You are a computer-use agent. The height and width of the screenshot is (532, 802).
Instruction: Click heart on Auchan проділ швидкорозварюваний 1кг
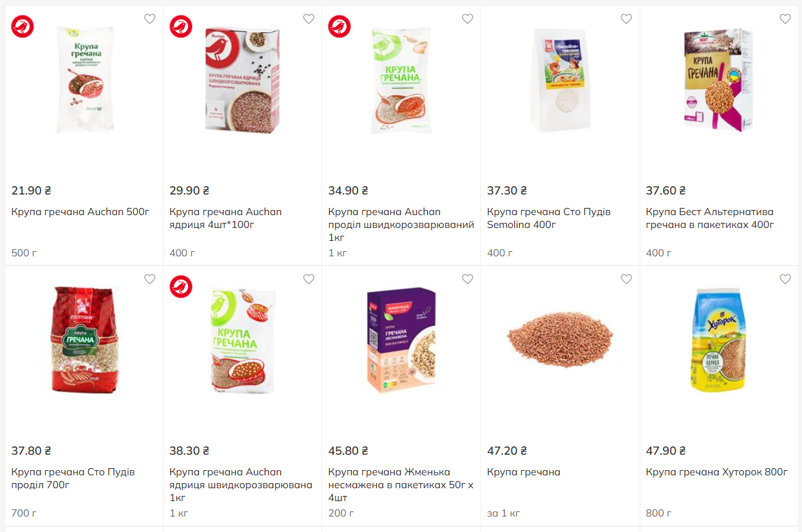coord(467,19)
